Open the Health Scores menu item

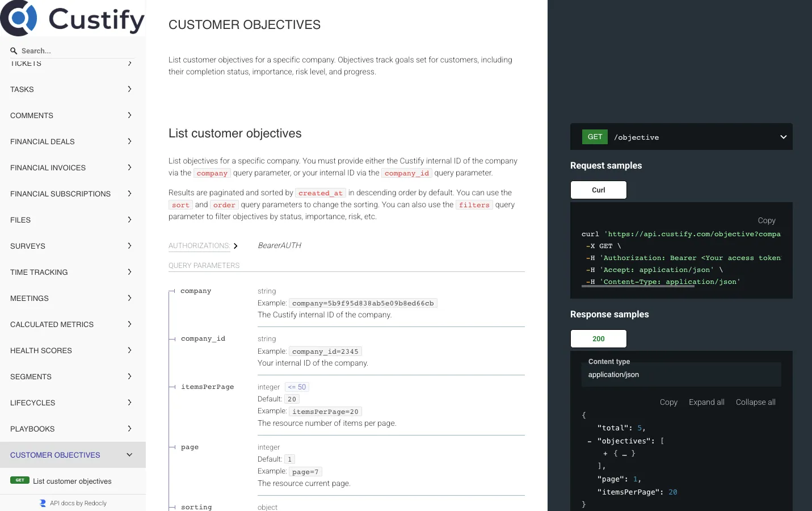coord(73,350)
